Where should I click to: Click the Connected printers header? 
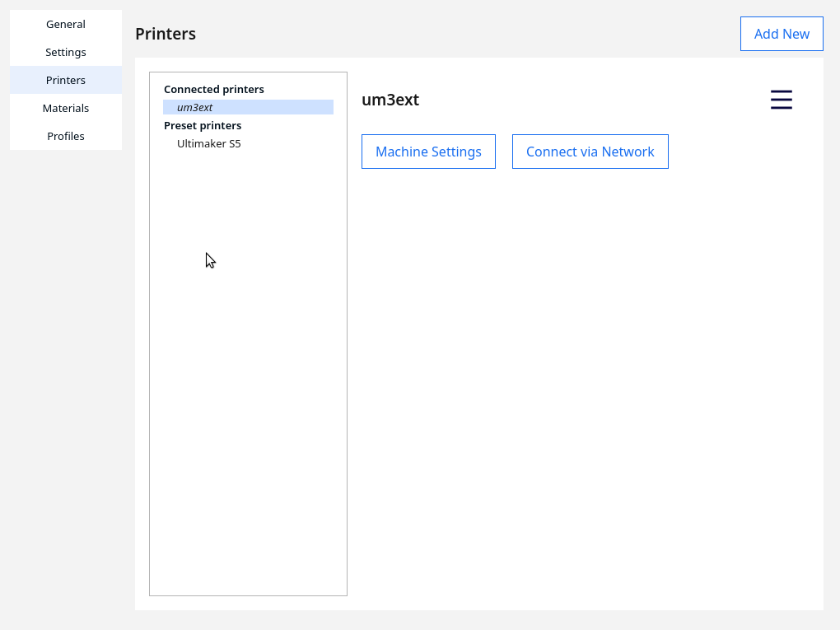[x=214, y=89]
